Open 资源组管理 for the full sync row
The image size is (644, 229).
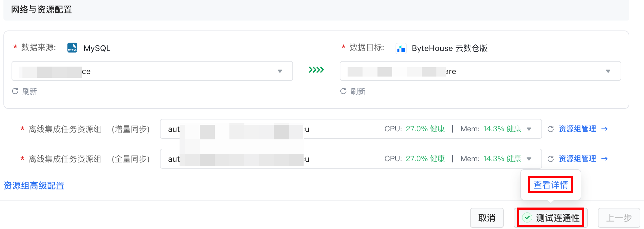[577, 159]
